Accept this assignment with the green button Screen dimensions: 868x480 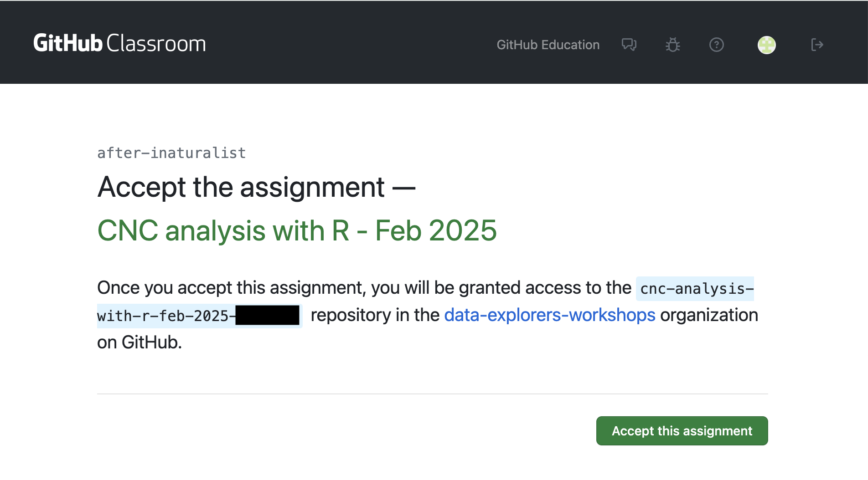682,431
